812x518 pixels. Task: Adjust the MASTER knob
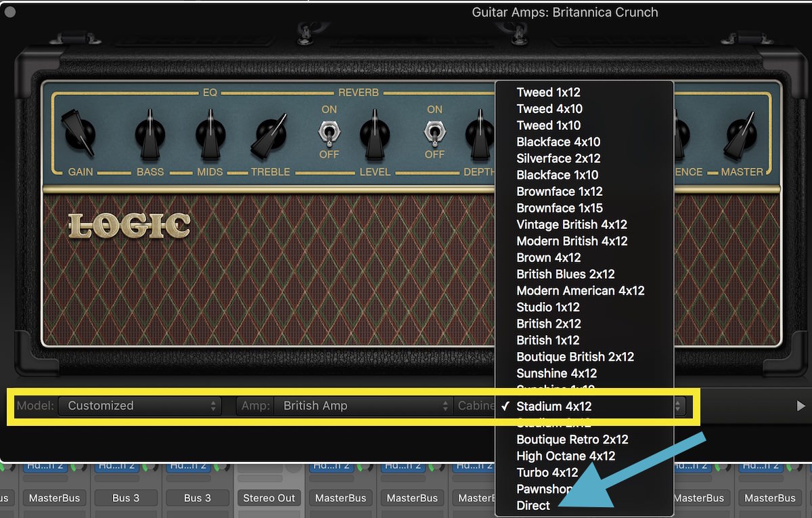click(x=741, y=135)
